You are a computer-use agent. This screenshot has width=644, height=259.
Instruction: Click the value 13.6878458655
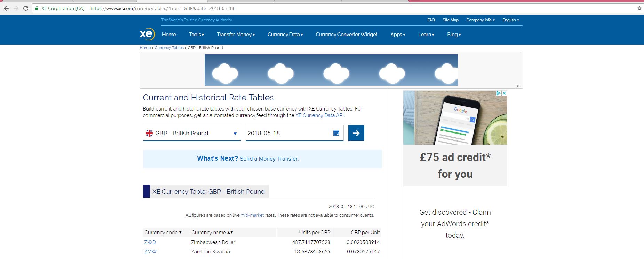[312, 252]
